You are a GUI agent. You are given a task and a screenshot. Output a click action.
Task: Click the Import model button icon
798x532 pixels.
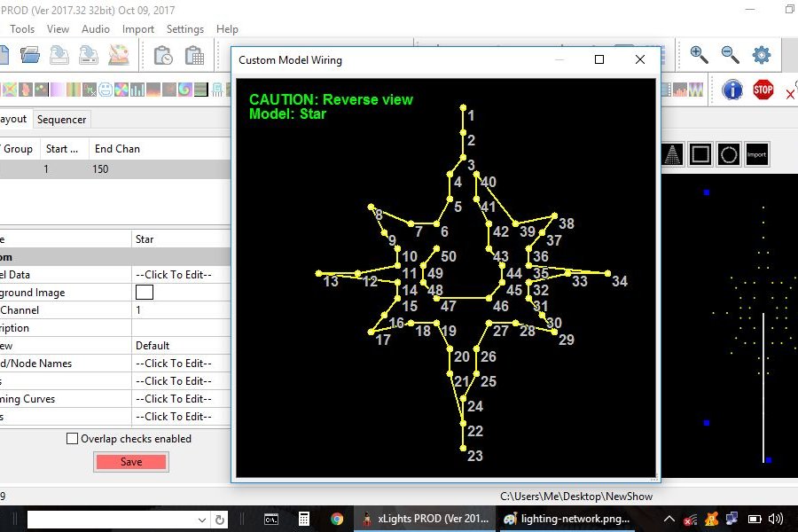click(x=757, y=154)
